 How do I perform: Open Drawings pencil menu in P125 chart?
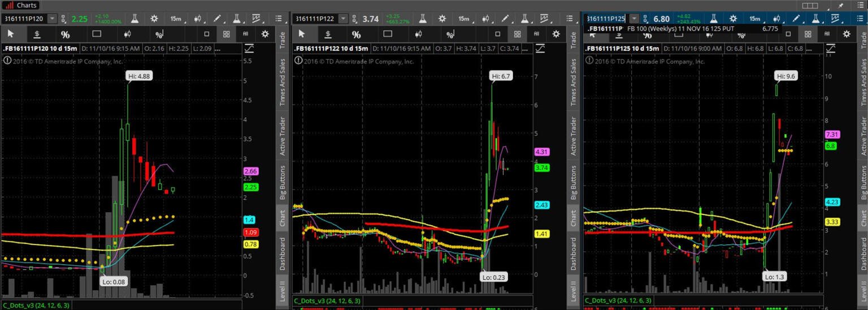point(796,19)
